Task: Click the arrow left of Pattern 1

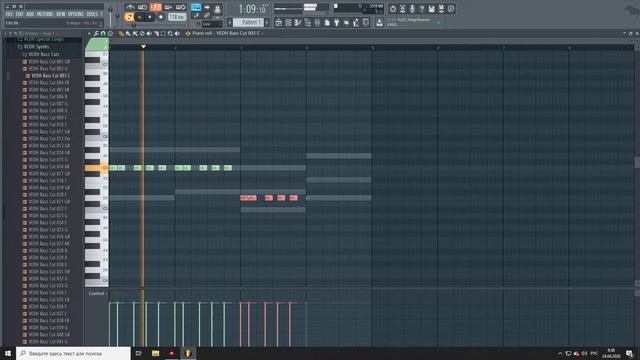Action: [x=230, y=22]
